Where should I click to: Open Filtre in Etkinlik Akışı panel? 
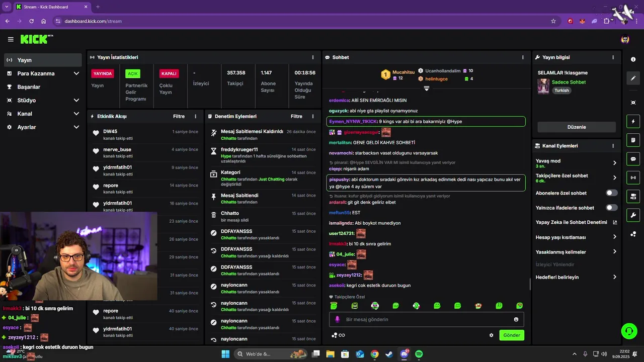click(x=179, y=116)
